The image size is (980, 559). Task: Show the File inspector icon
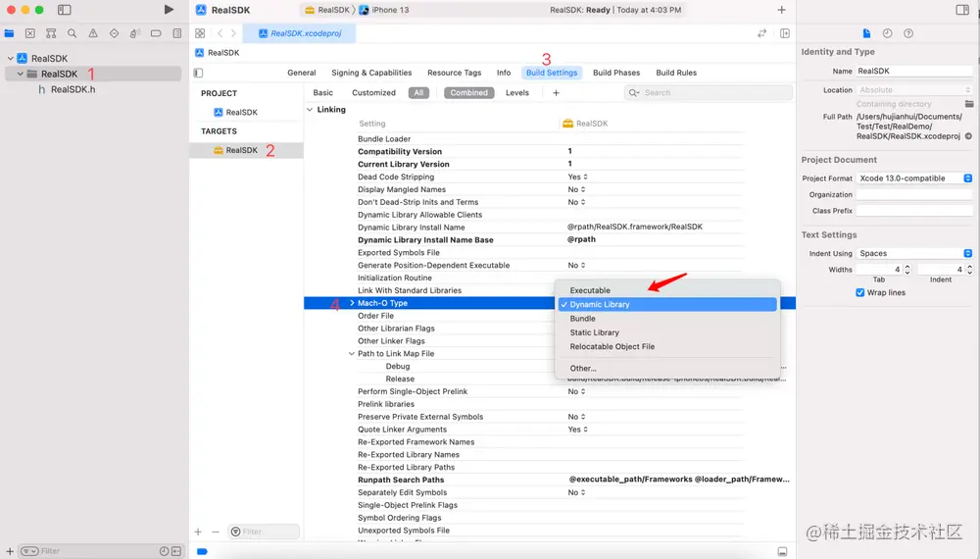866,33
